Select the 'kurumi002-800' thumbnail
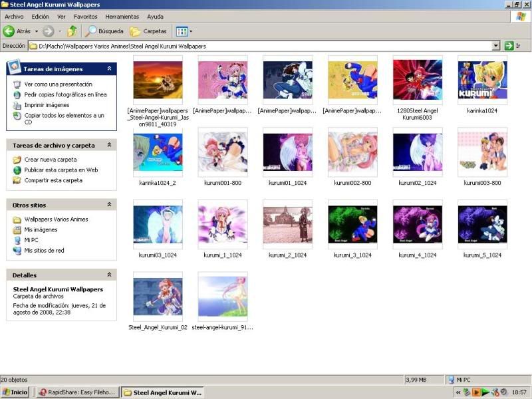 (352, 152)
